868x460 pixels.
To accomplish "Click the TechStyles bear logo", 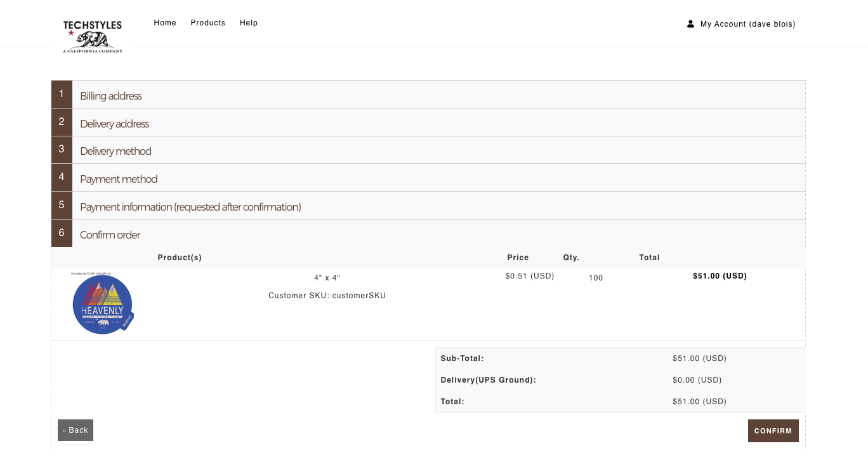I will click(x=93, y=36).
